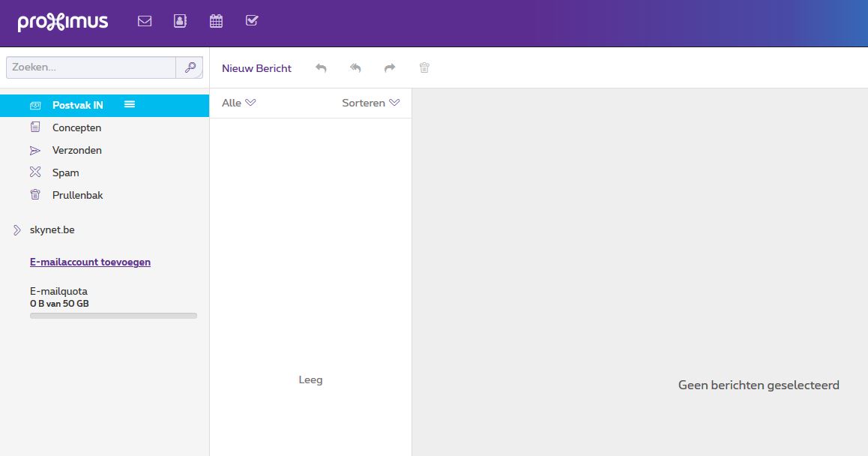Open the Prullenbak folder

pyautogui.click(x=77, y=196)
